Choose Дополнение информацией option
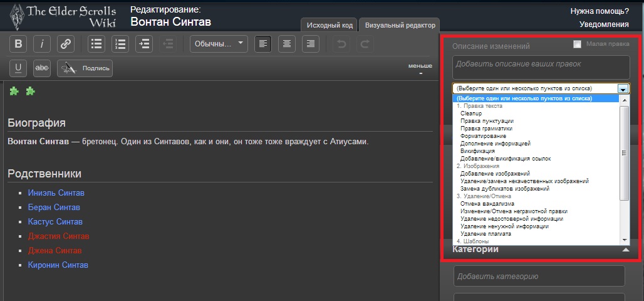 [496, 144]
